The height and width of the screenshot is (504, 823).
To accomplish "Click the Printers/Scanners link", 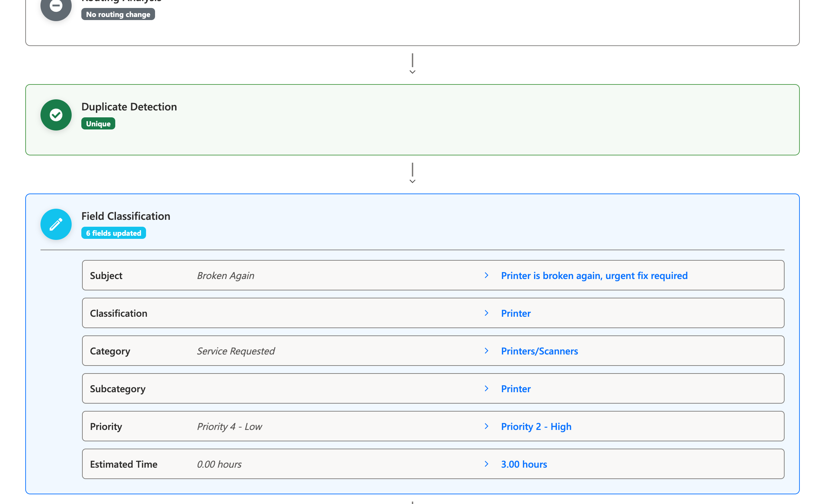I will click(x=539, y=351).
